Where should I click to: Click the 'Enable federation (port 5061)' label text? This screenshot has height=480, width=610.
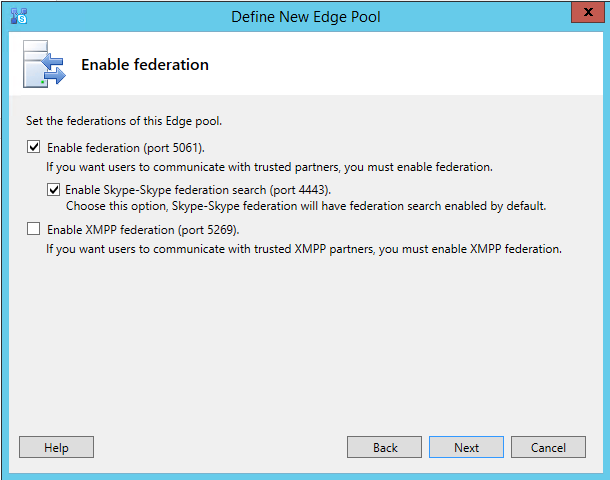126,148
